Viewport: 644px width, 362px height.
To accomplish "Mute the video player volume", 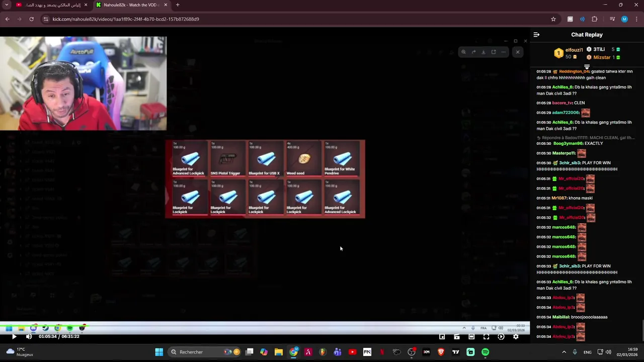I will [29, 336].
